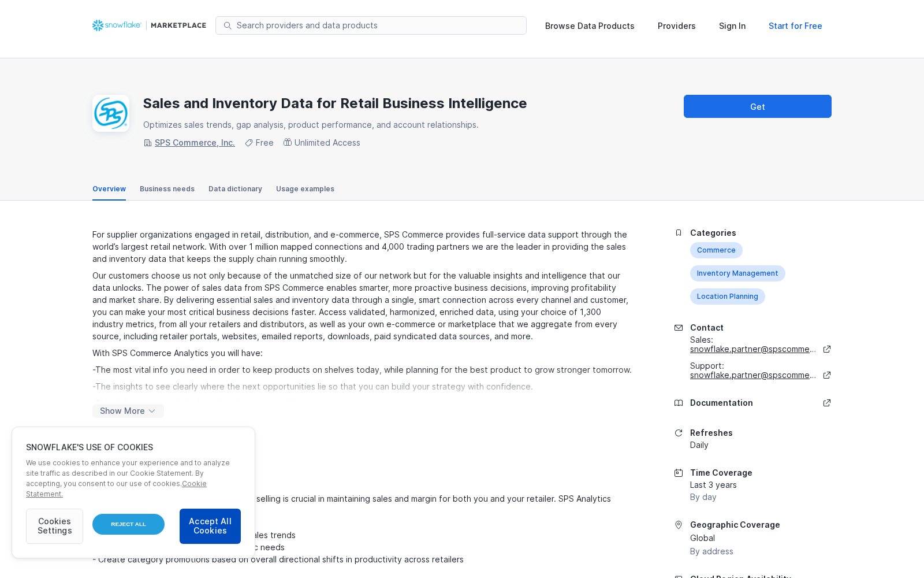Focus the search providers input field

click(371, 25)
